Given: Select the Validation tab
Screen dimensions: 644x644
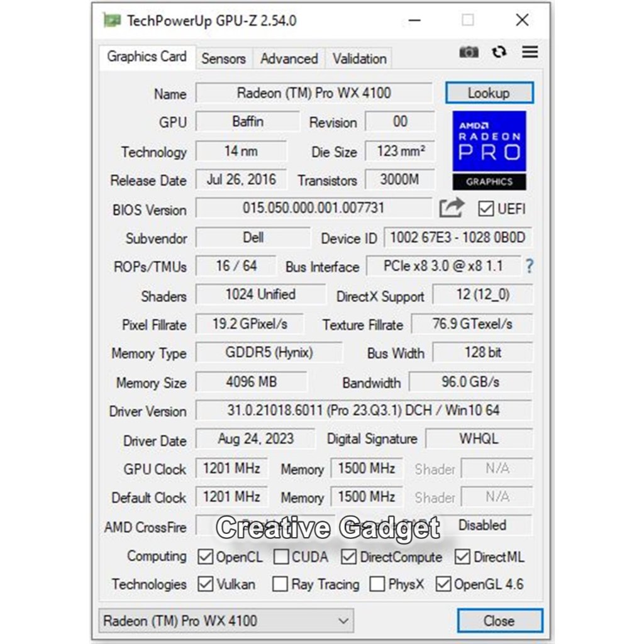Looking at the screenshot, I should tap(359, 58).
